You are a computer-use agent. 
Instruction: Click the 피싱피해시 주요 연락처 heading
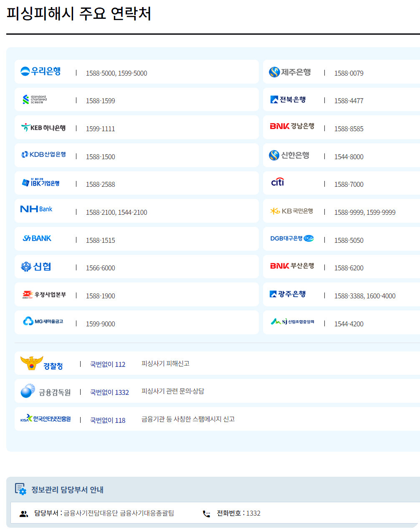tap(78, 14)
